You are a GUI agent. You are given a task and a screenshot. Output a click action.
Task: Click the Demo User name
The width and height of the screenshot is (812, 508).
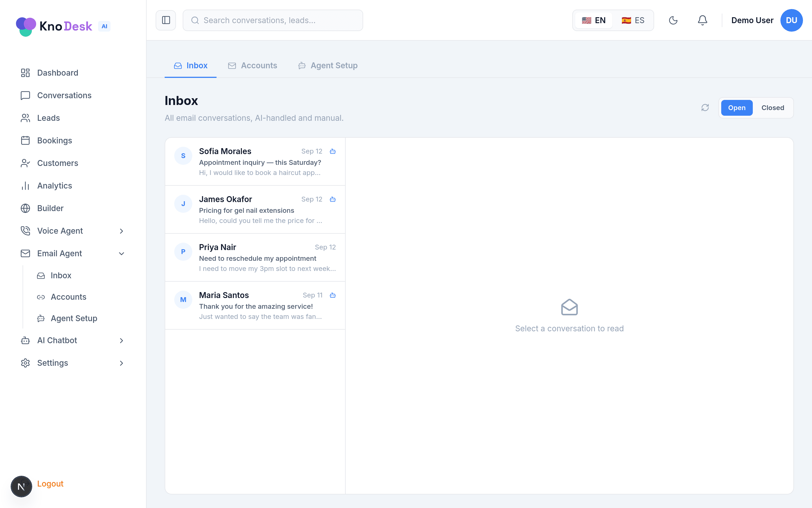tap(752, 20)
